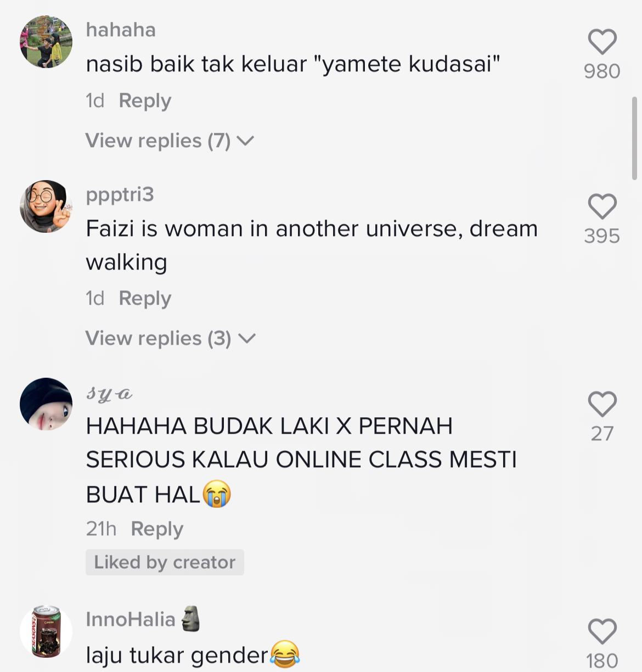
Task: Reply to sya's 21h comment
Action: [157, 529]
